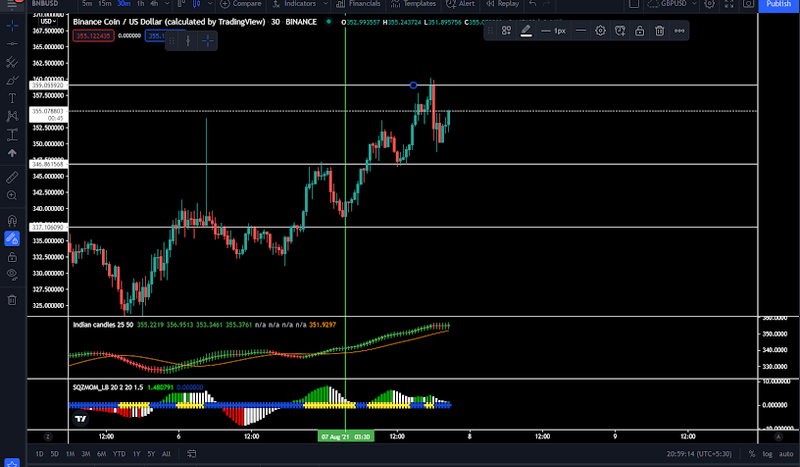Toggle log scale at bottom right
Viewport: 800px width, 467px height.
(x=767, y=454)
